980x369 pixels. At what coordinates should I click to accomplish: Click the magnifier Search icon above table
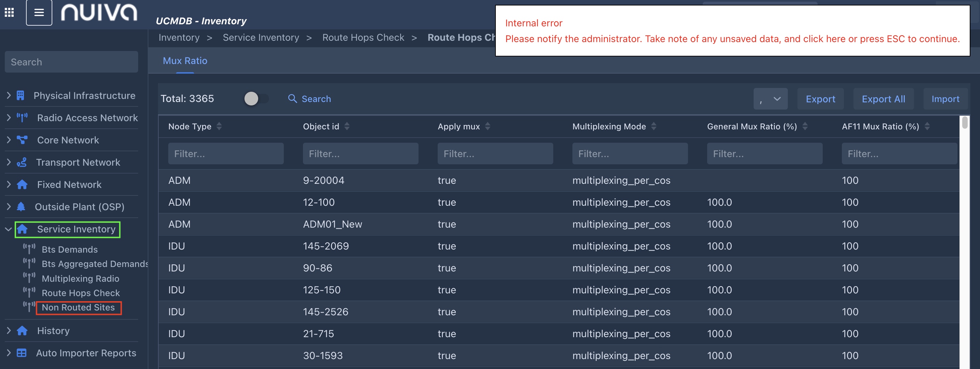(292, 99)
